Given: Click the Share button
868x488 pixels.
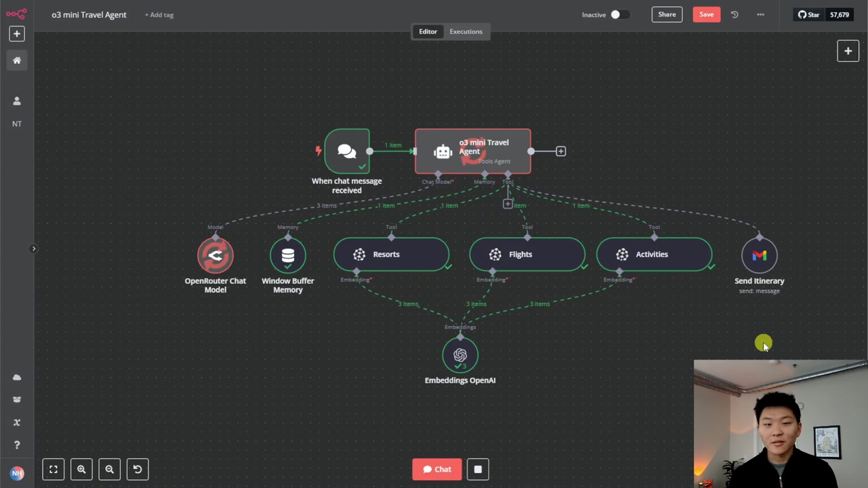Looking at the screenshot, I should click(x=667, y=14).
